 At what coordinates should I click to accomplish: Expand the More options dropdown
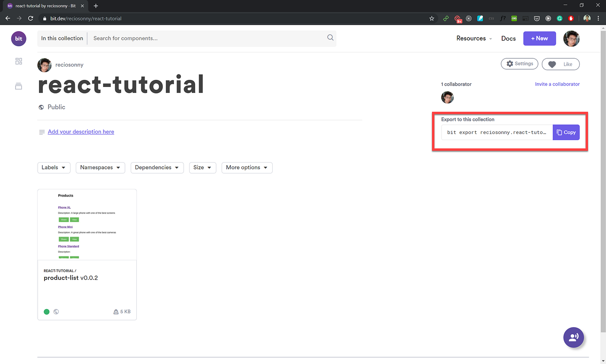click(x=247, y=168)
